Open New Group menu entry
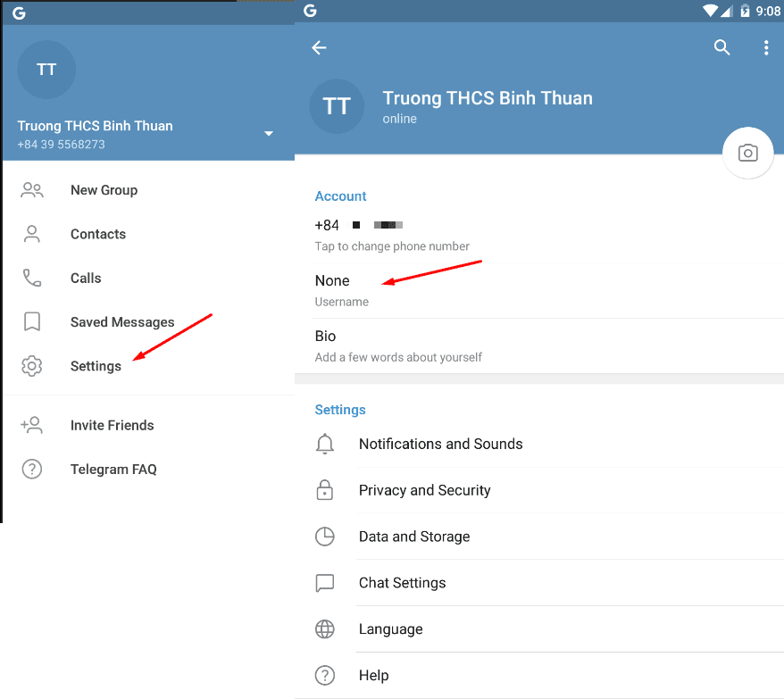The width and height of the screenshot is (784, 699). coord(148,190)
